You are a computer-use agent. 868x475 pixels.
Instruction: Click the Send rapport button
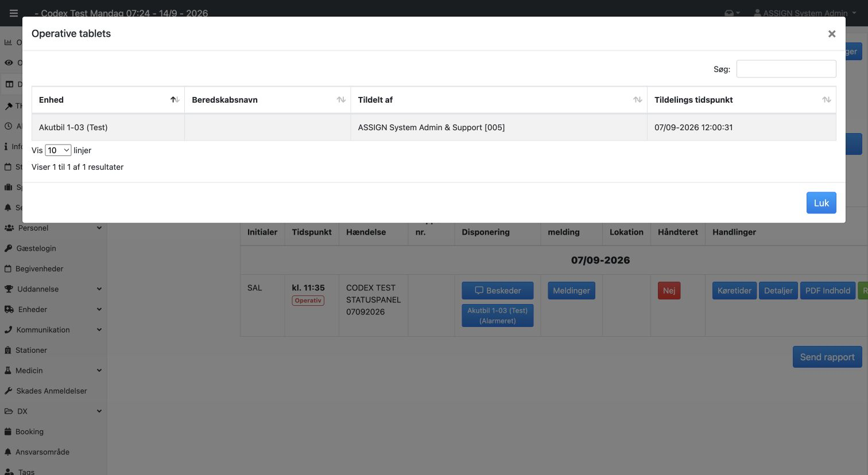tap(827, 357)
